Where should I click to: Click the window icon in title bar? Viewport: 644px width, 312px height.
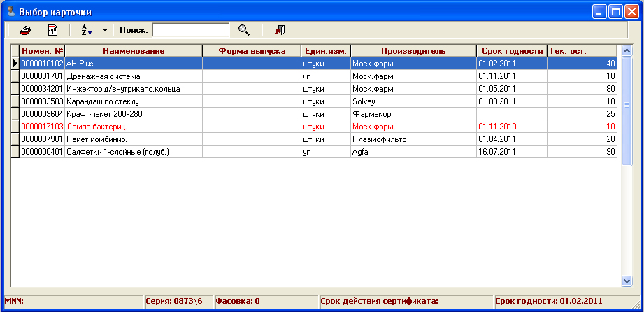coord(10,12)
